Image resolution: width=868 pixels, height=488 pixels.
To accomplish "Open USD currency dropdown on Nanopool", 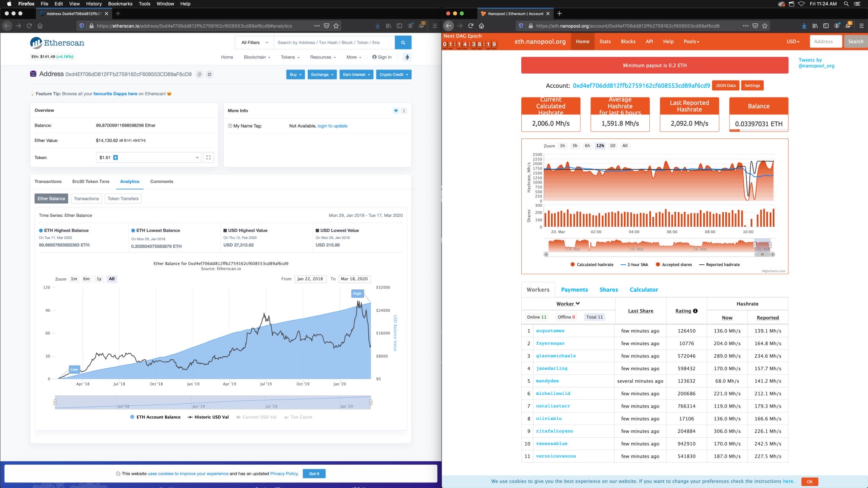I will coord(793,42).
